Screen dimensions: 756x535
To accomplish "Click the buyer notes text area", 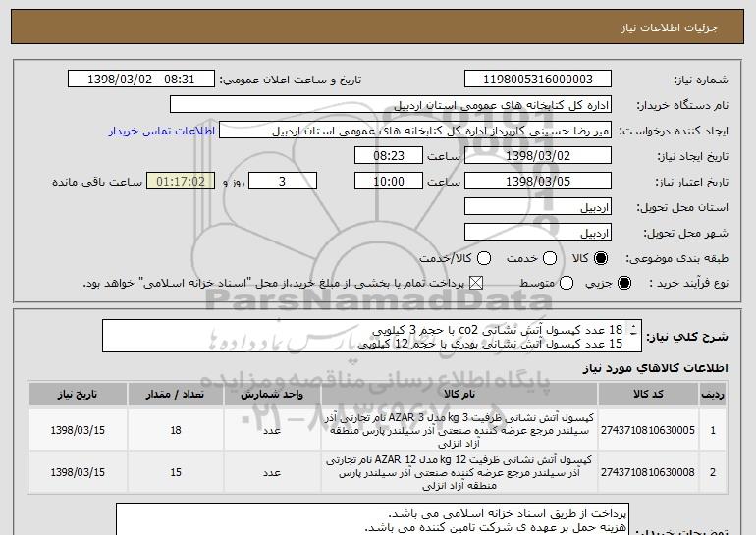I will tap(372, 519).
